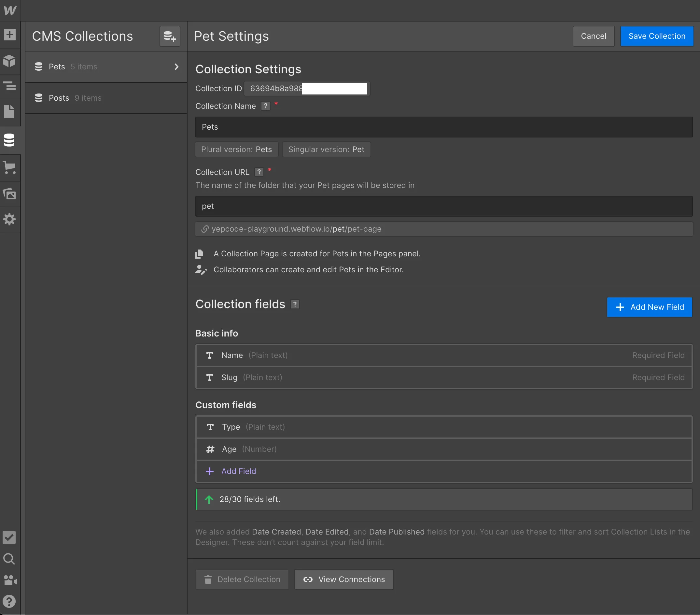This screenshot has width=700, height=615.
Task: Open the Assets panel
Action: coord(9,193)
